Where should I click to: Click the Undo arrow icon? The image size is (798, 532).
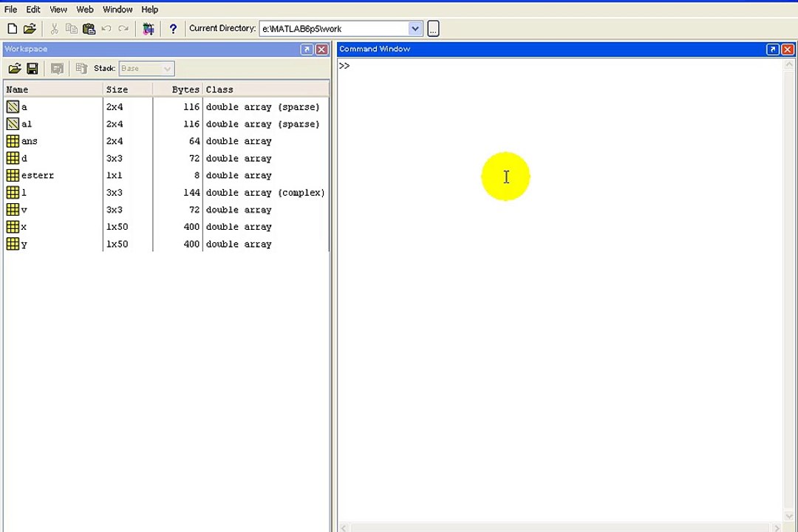coord(106,29)
